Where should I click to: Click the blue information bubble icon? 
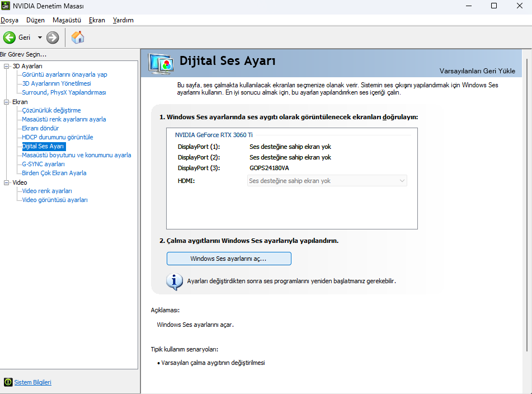175,282
